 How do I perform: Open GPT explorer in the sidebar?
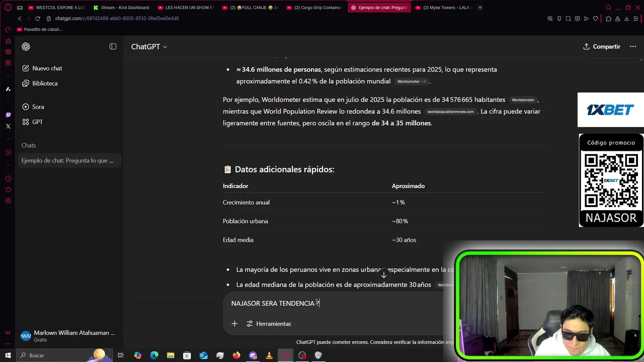33,122
